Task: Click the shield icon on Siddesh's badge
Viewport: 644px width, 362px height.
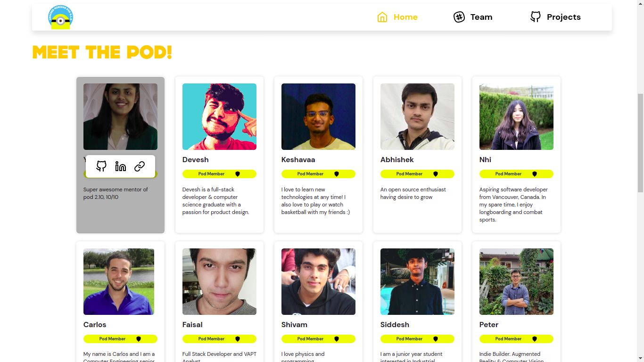Action: click(x=436, y=339)
